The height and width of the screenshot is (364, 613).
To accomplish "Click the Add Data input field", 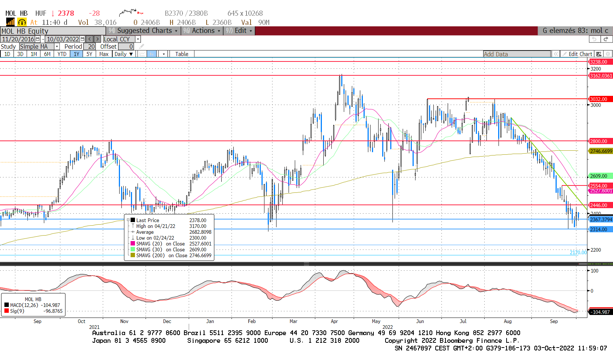I will pos(517,54).
